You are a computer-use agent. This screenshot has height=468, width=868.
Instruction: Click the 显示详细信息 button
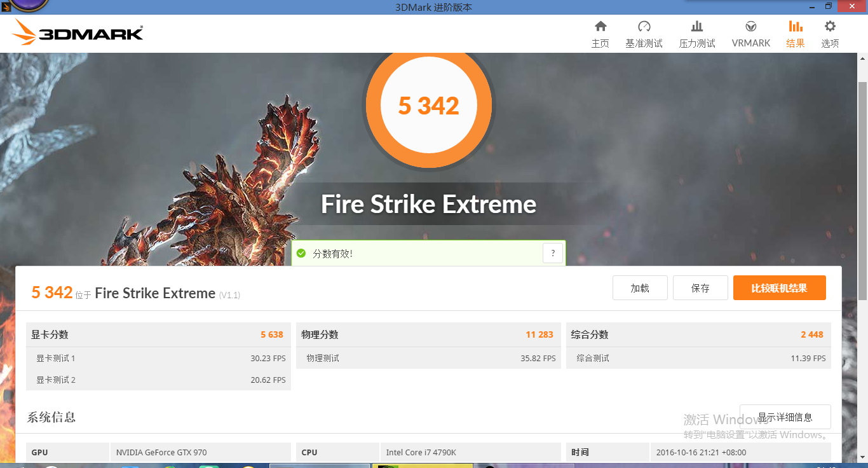coord(785,417)
